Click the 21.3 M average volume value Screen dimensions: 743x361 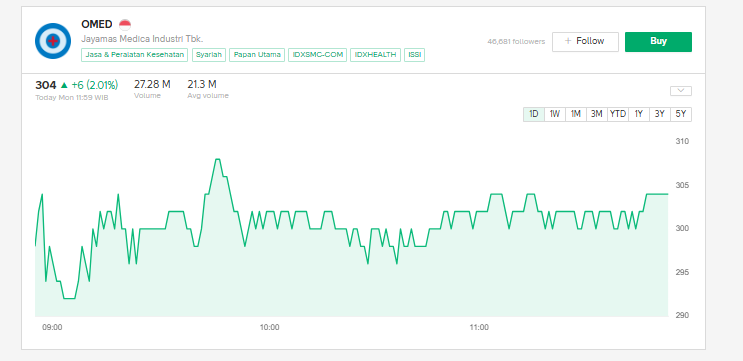202,84
